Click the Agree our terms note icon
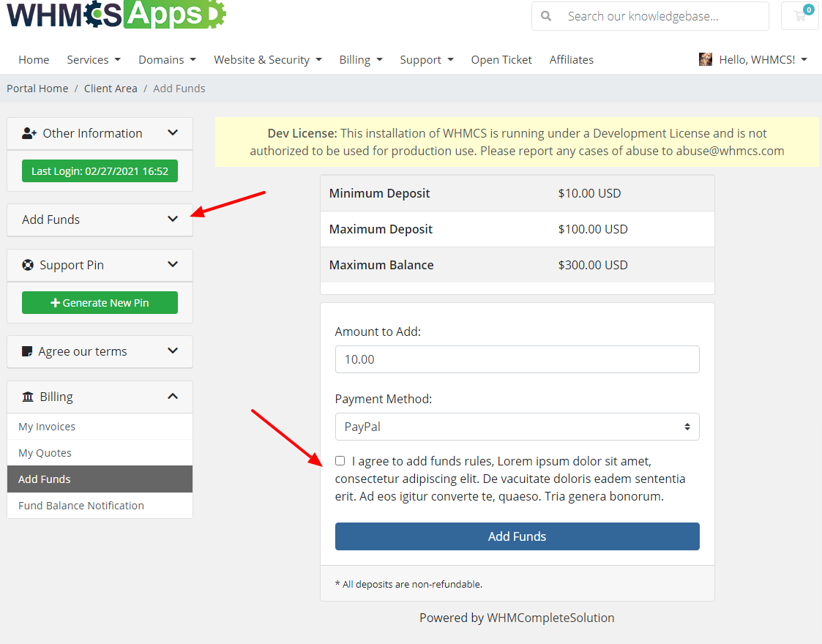Image resolution: width=822 pixels, height=644 pixels. [x=27, y=351]
